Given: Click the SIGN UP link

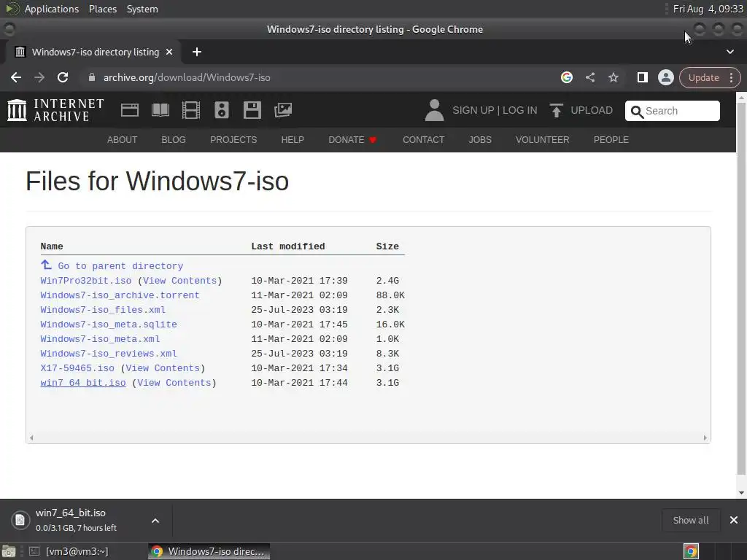Looking at the screenshot, I should pos(473,110).
